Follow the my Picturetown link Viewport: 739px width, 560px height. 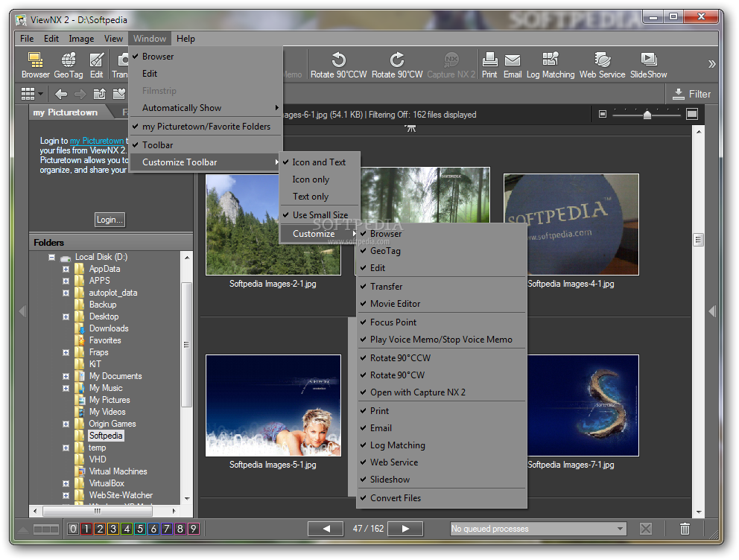pyautogui.click(x=97, y=141)
